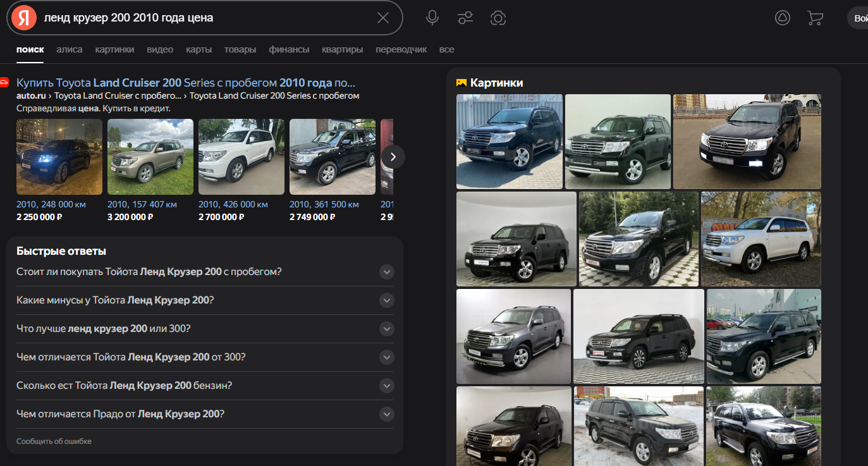Open first-row left image of black Land Cruiser
Viewport: 868px width, 466px height.
(510, 142)
